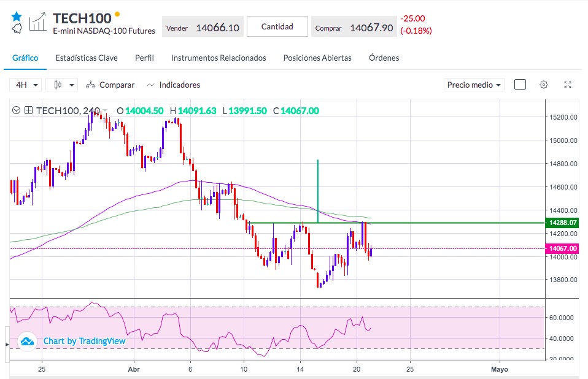Click the Cantidad quantity field
Viewport: 588px width, 379px height.
tap(277, 26)
